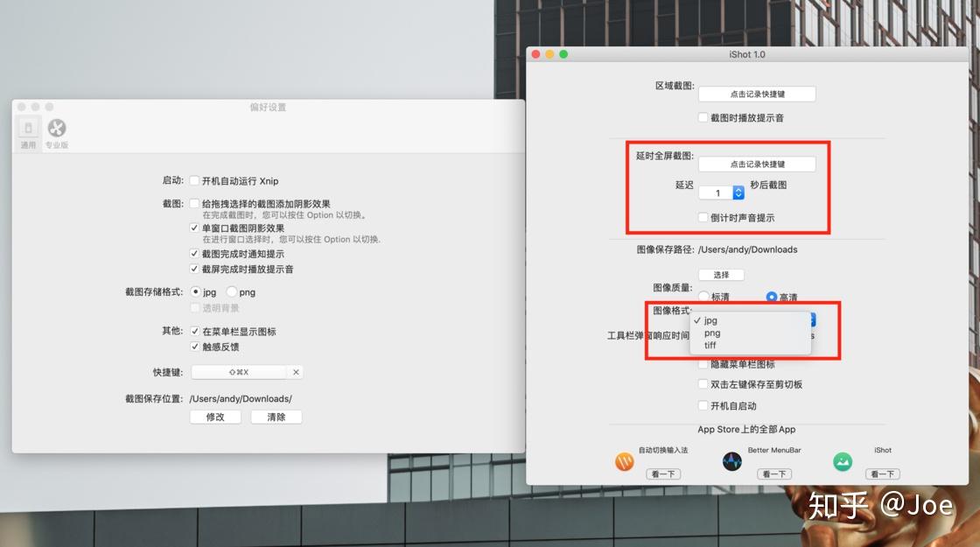Click 点击记录快捷键 for 延时全屏截图
Image resolution: width=980 pixels, height=547 pixels.
(x=758, y=163)
